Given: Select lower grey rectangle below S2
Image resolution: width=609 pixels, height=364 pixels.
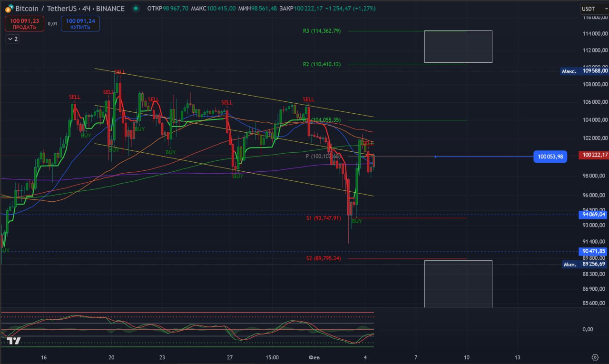Looking at the screenshot, I should click(x=458, y=284).
